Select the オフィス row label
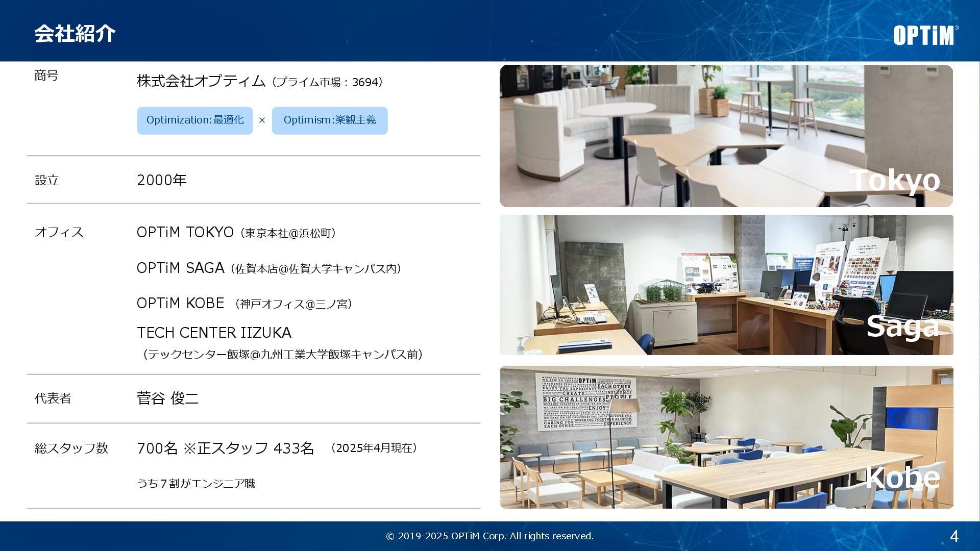The width and height of the screenshot is (980, 551). (x=59, y=232)
